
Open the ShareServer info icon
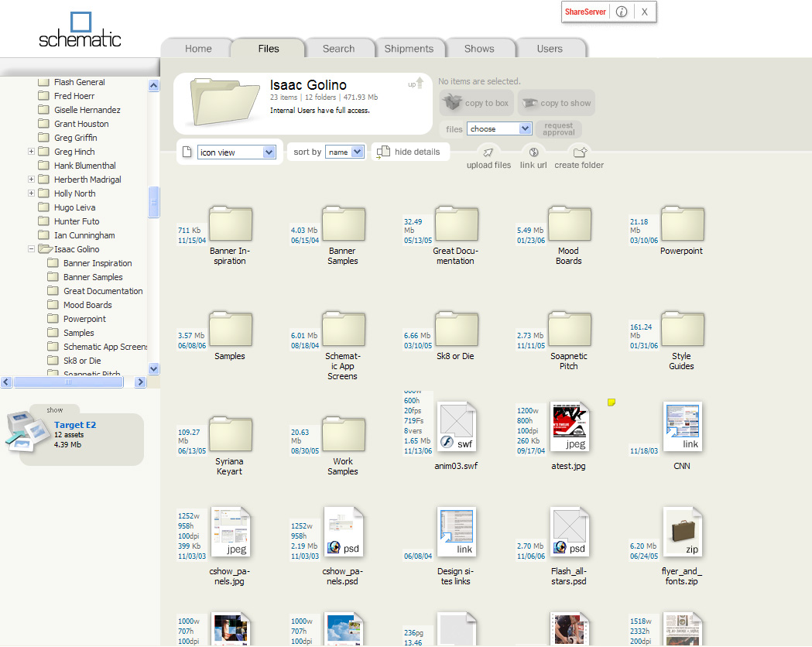(621, 12)
